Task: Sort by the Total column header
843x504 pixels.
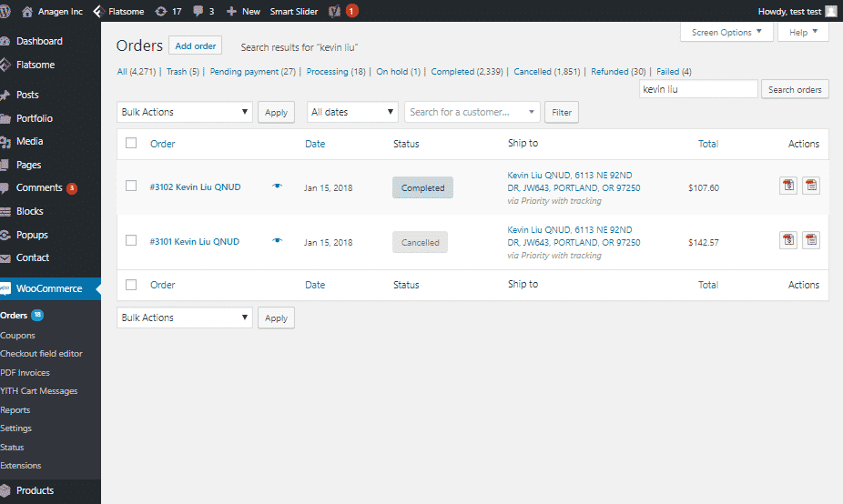Action: coord(708,144)
